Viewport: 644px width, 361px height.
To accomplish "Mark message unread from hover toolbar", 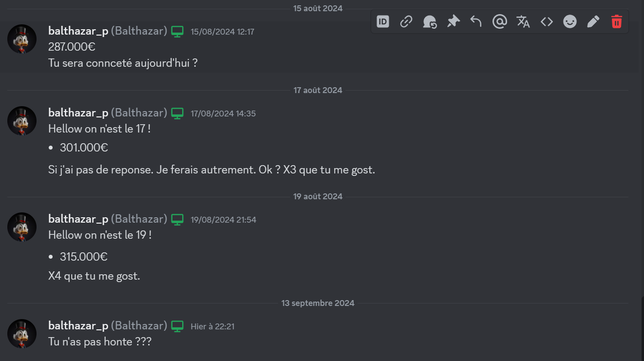I will pyautogui.click(x=430, y=21).
